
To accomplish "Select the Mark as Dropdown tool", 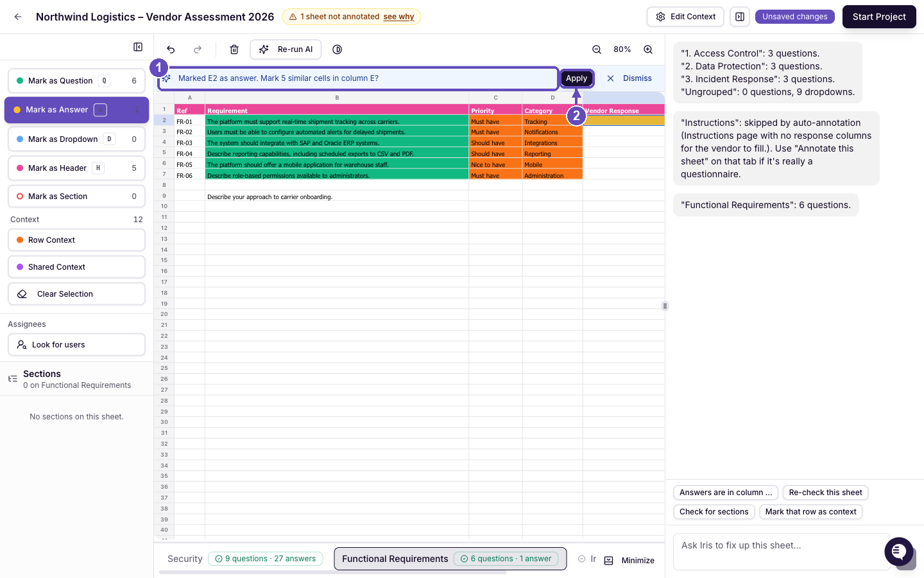I will 76,139.
